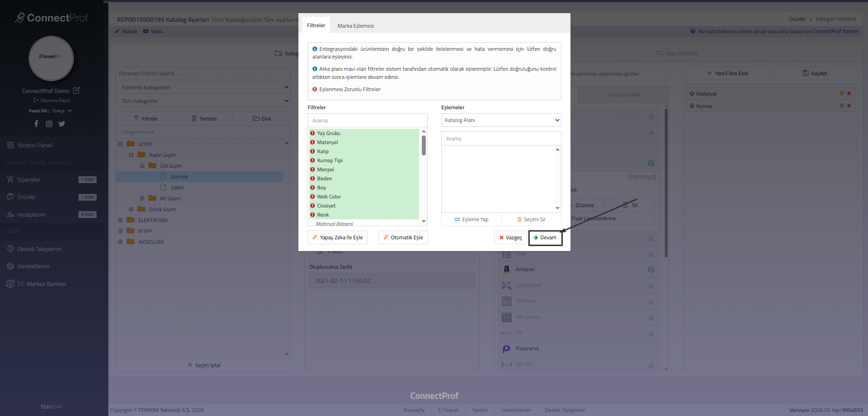Open the Katalog Alanı dropdown
868x416 pixels.
click(501, 120)
